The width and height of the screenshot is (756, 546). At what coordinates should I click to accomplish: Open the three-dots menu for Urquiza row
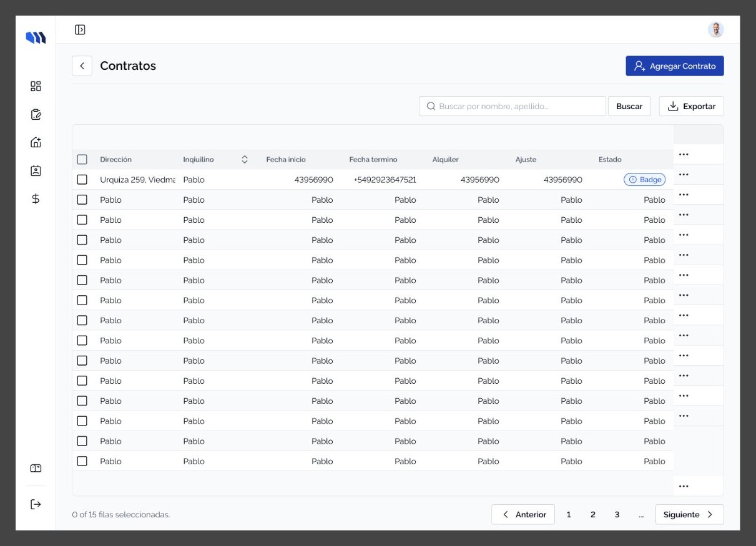pyautogui.click(x=684, y=174)
